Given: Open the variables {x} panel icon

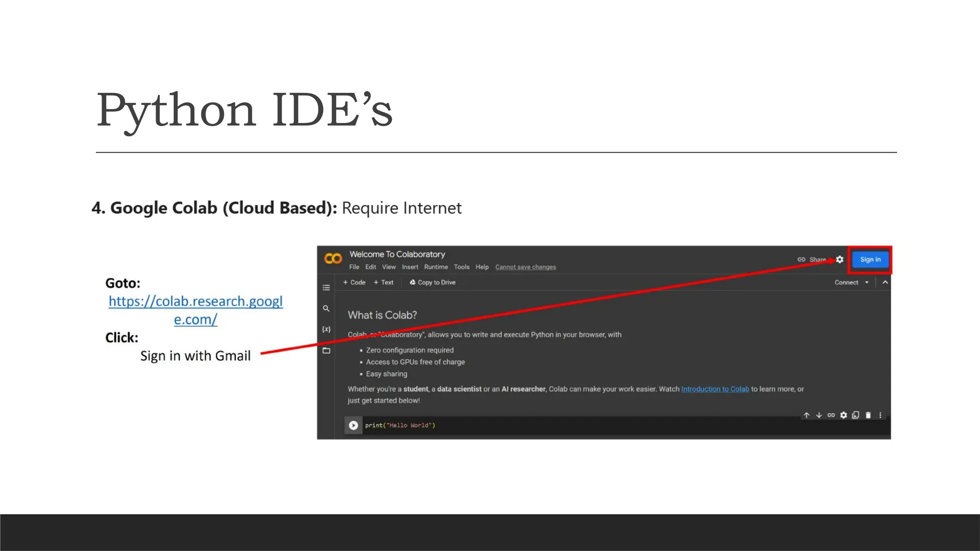Looking at the screenshot, I should (326, 330).
